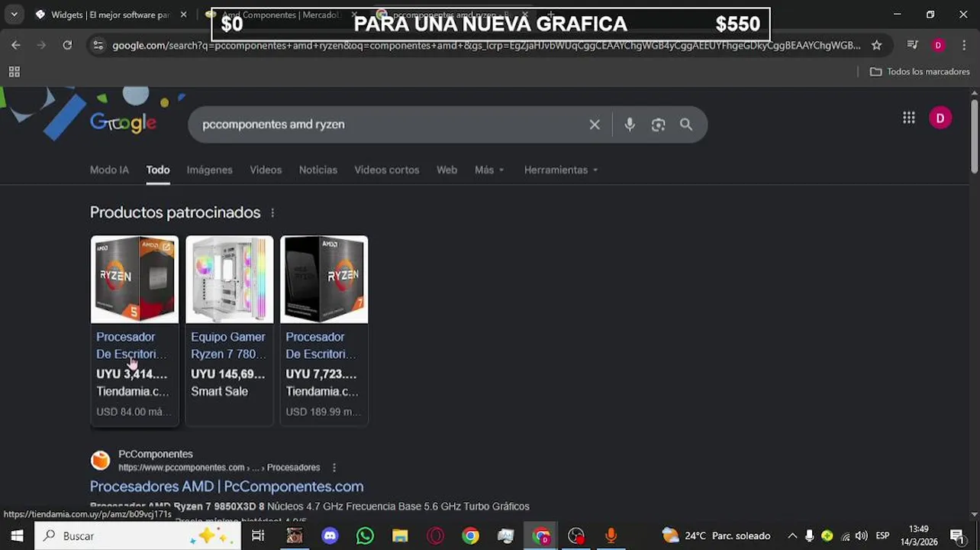
Task: Open the orange microphone app in taskbar
Action: pyautogui.click(x=611, y=535)
